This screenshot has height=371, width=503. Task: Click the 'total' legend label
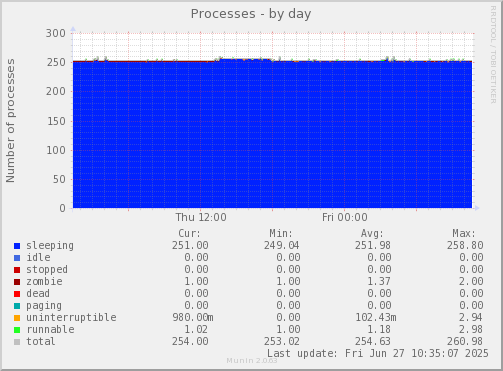[x=41, y=341]
